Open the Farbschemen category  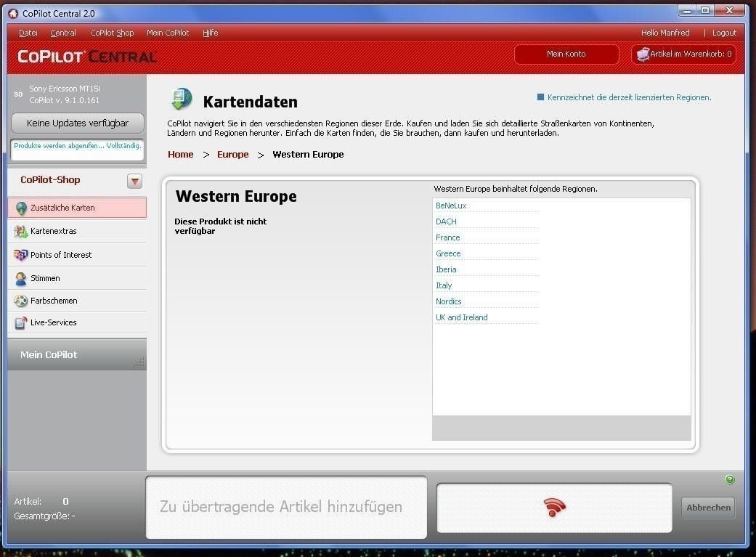77,301
